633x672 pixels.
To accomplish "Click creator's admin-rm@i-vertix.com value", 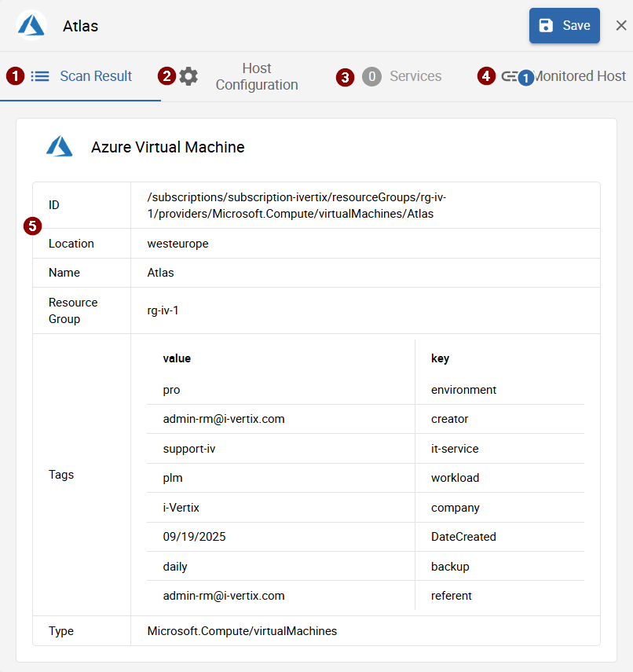I will [224, 419].
